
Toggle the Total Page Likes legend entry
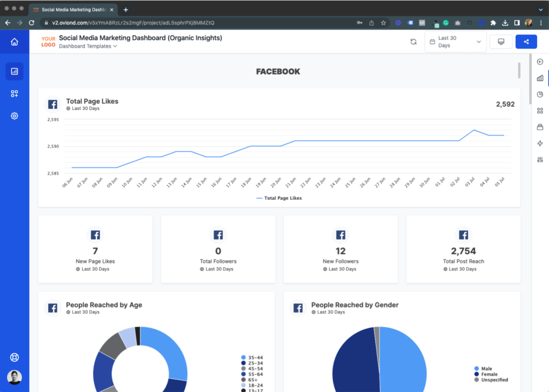279,198
